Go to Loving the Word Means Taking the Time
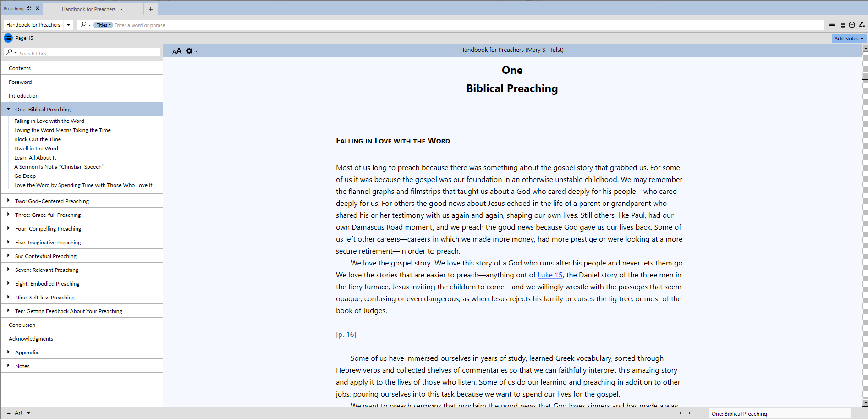This screenshot has height=419, width=868. 62,130
